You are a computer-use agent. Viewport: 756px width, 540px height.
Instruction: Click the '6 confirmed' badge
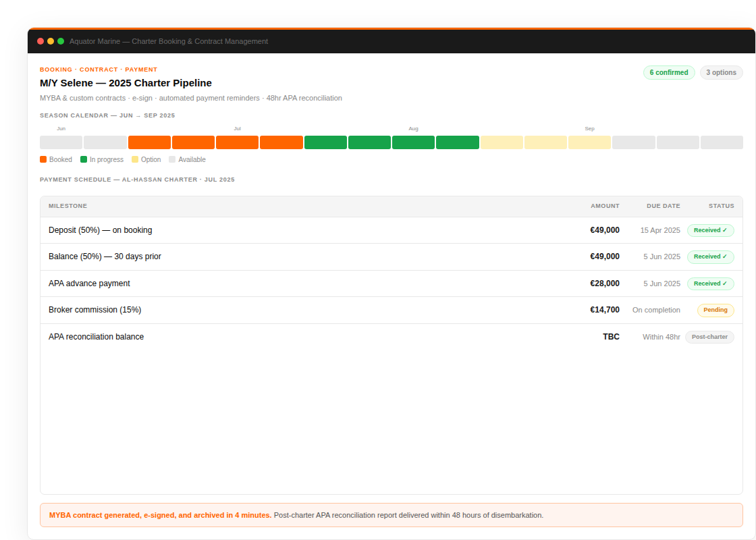pyautogui.click(x=669, y=72)
